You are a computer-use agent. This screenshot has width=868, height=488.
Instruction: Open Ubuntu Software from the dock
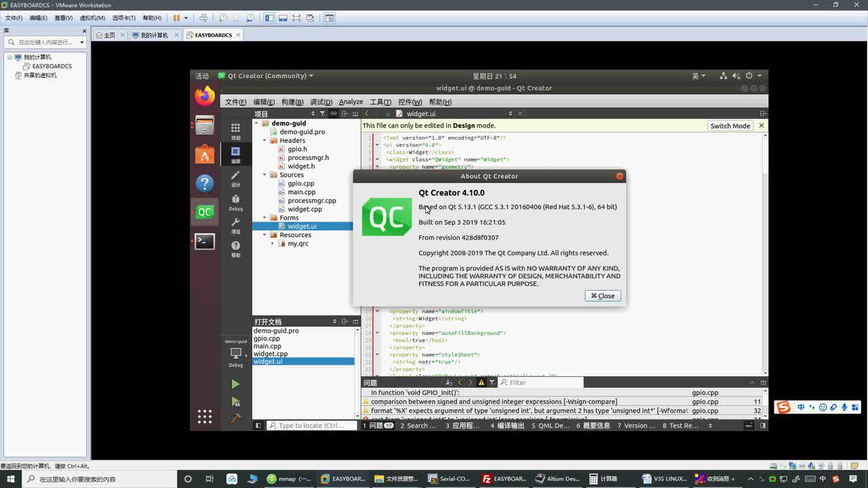click(x=205, y=155)
